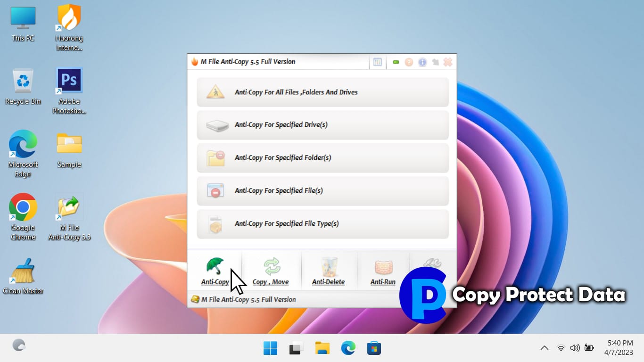
Task: Select Adobe Photoshop desktop shortcut
Action: tap(69, 91)
